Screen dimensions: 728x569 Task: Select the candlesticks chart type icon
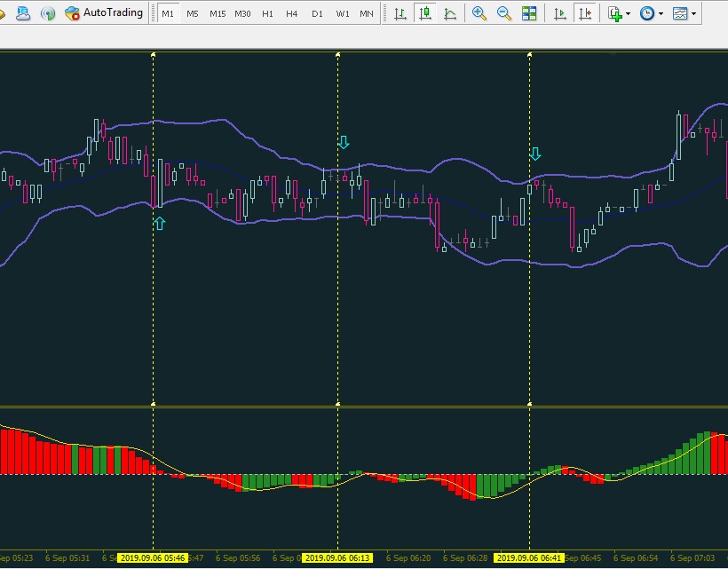click(x=425, y=13)
